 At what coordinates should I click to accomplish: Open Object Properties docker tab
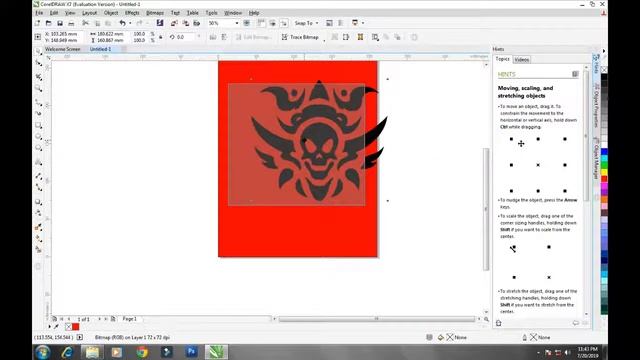pos(596,106)
